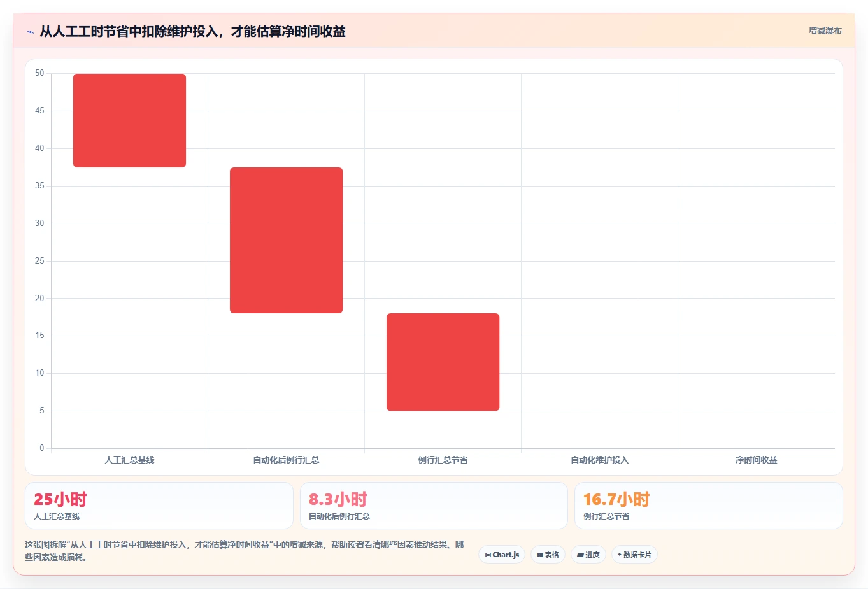Screen dimensions: 868x589
Task: Click the x-axis label 例行汇总节省
Action: [443, 460]
